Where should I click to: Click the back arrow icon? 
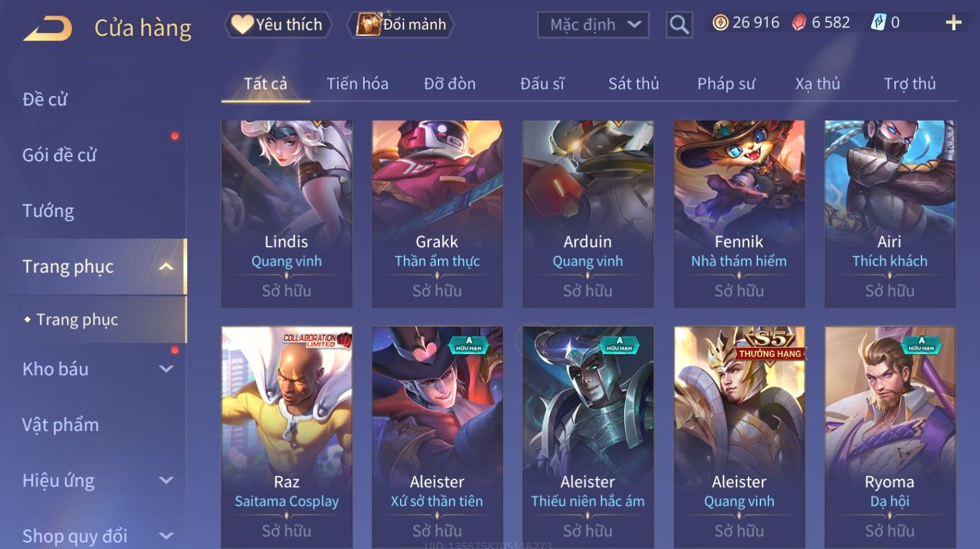(x=48, y=28)
